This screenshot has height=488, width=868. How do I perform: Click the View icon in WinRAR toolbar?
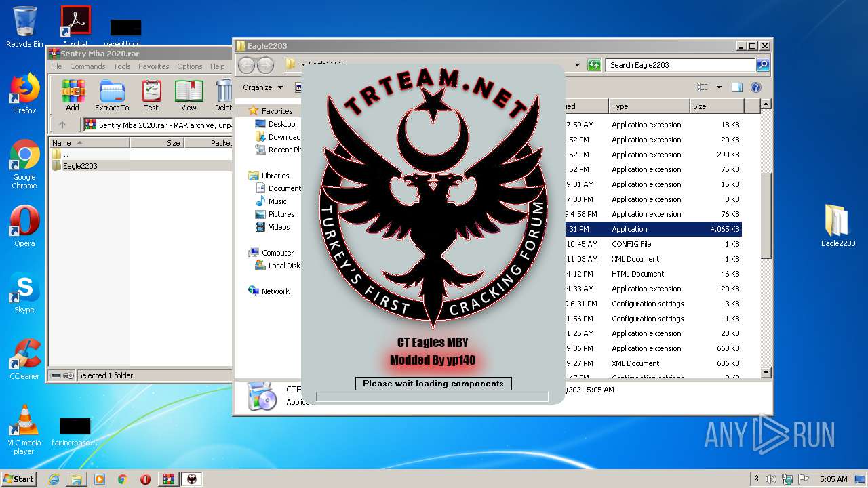click(x=189, y=95)
